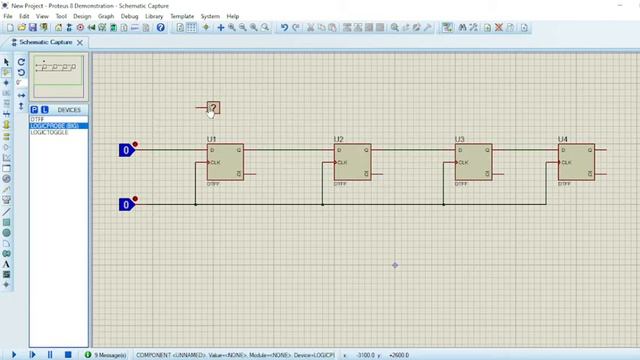Select the Component mode tool in sidebar

pyautogui.click(x=6, y=72)
